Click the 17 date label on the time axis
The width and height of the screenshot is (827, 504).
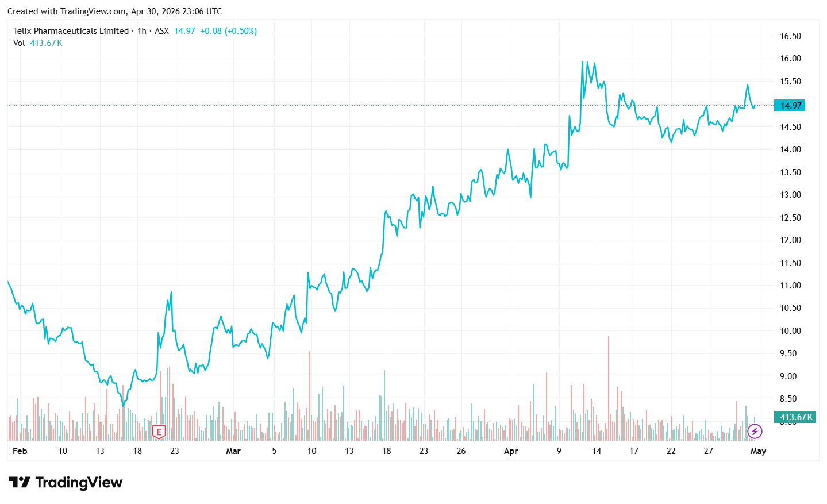pos(634,451)
